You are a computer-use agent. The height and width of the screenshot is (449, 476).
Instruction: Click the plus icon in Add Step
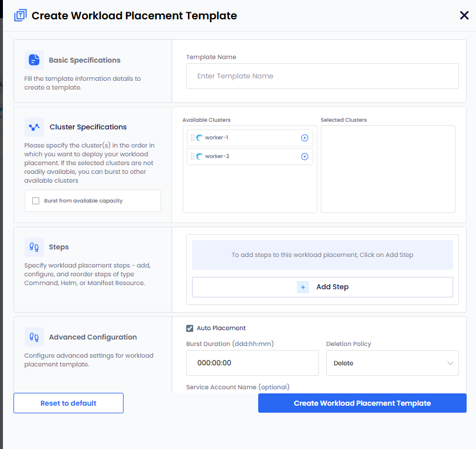pyautogui.click(x=303, y=287)
